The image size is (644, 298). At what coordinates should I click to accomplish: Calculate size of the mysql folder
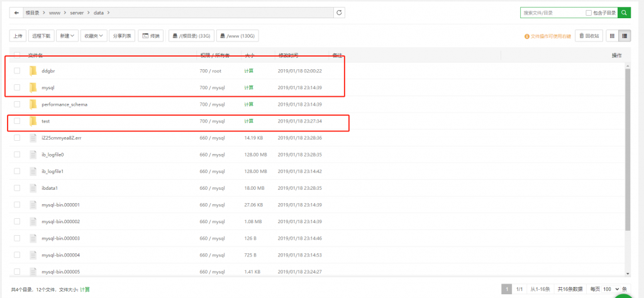click(249, 87)
